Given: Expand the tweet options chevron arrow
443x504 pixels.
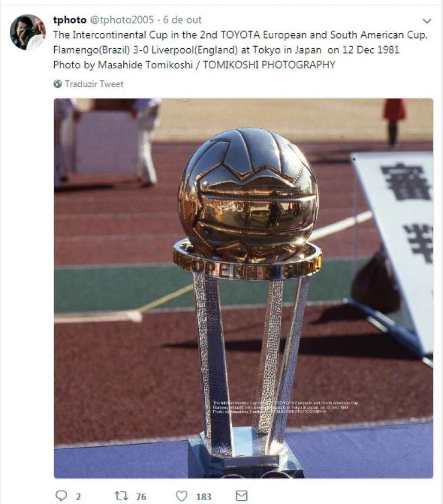Looking at the screenshot, I should pyautogui.click(x=427, y=21).
